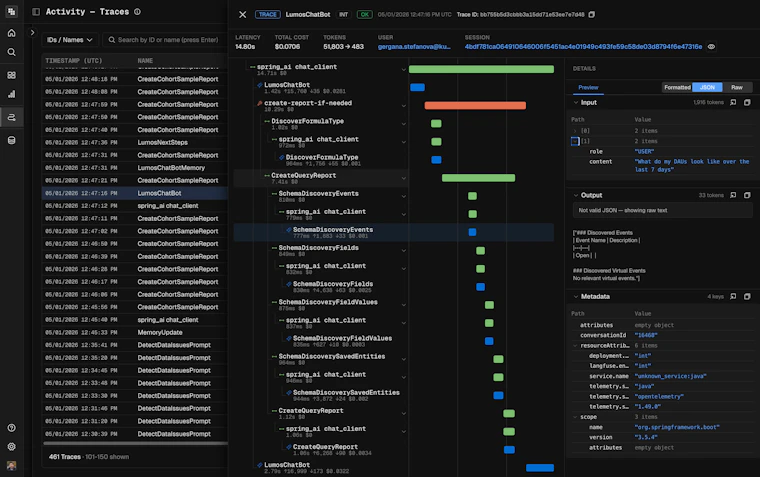
Task: Copy the Input section contents
Action: [747, 102]
